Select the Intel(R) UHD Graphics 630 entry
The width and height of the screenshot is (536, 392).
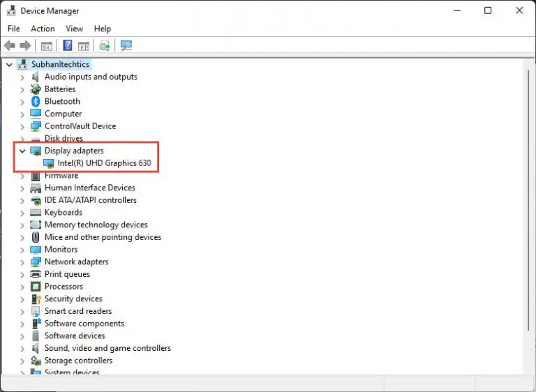[104, 163]
